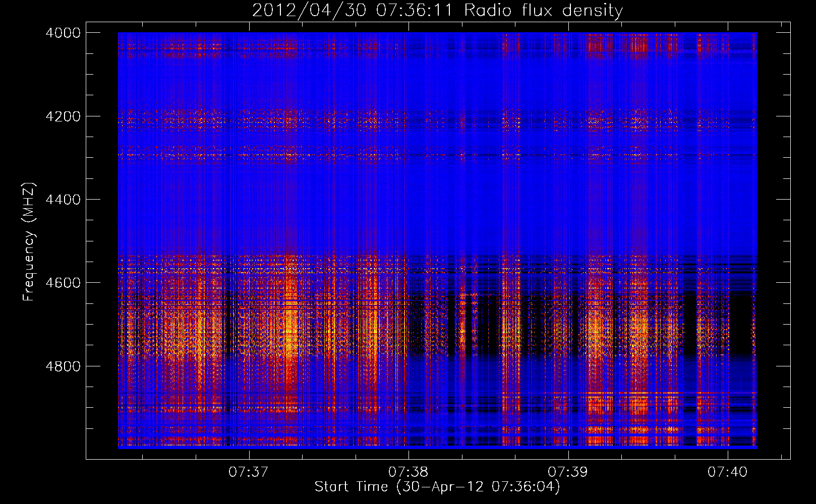The height and width of the screenshot is (504, 816).
Task: Click the plot title '2012/04/30 07:36:11 Radio flux density'
Action: pyautogui.click(x=437, y=11)
